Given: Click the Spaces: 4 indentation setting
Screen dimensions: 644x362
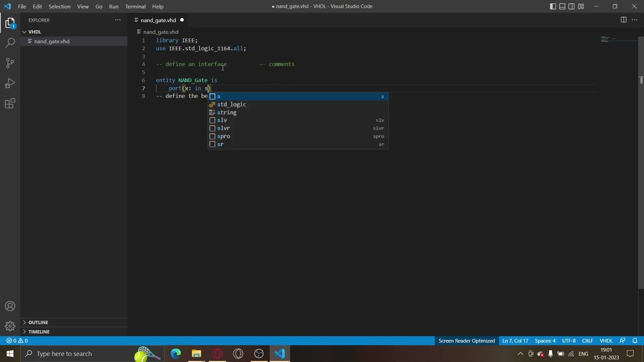Looking at the screenshot, I should point(545,341).
